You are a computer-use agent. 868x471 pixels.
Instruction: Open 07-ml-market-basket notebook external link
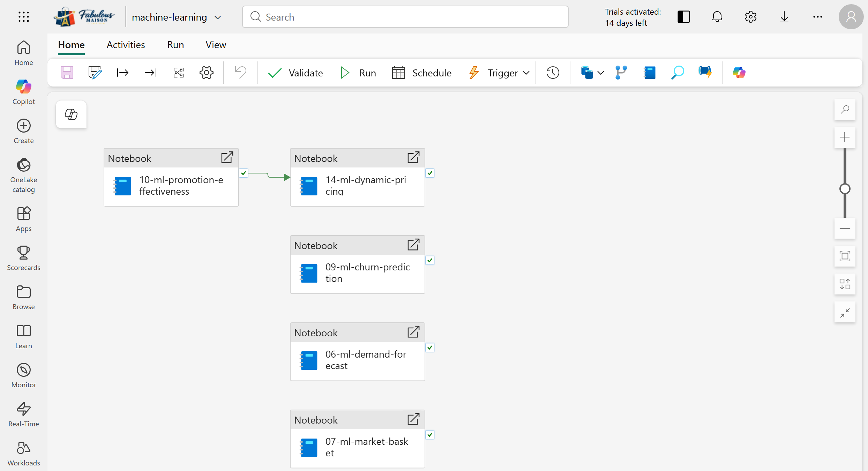point(413,419)
